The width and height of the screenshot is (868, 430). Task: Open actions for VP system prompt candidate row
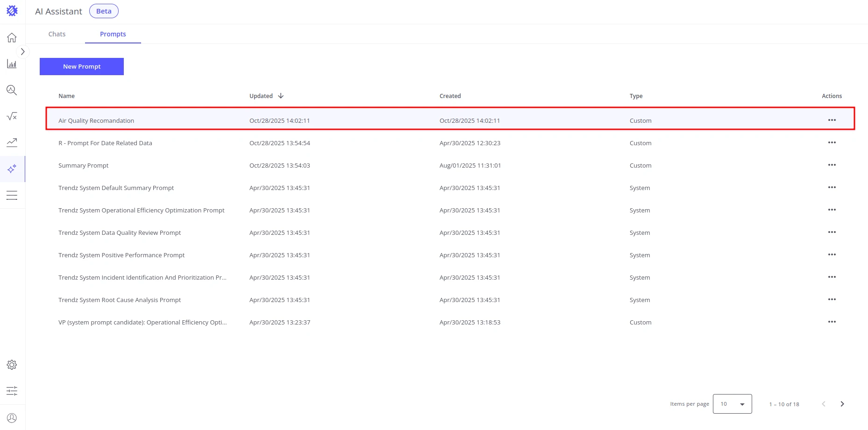[832, 322]
